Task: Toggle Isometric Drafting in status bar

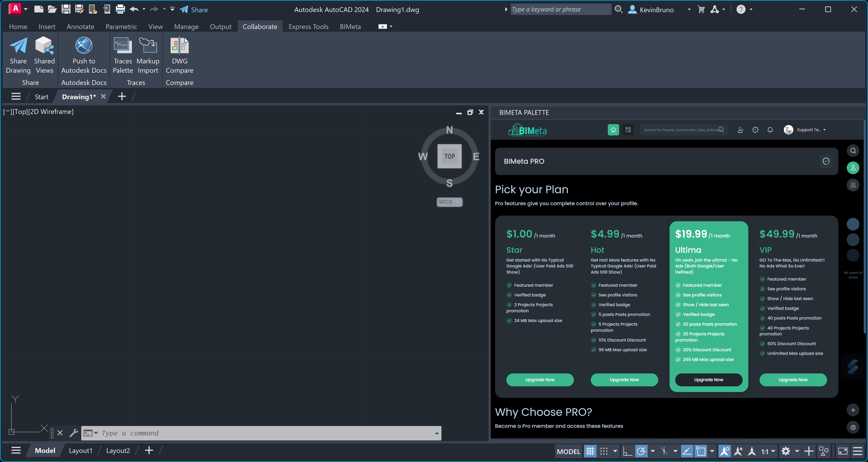Action: 664,451
